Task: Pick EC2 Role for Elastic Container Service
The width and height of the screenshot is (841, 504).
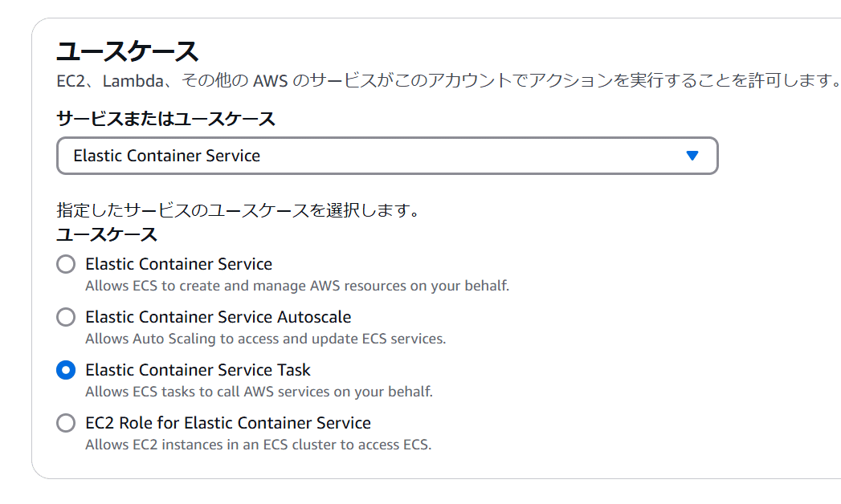Action: (66, 422)
